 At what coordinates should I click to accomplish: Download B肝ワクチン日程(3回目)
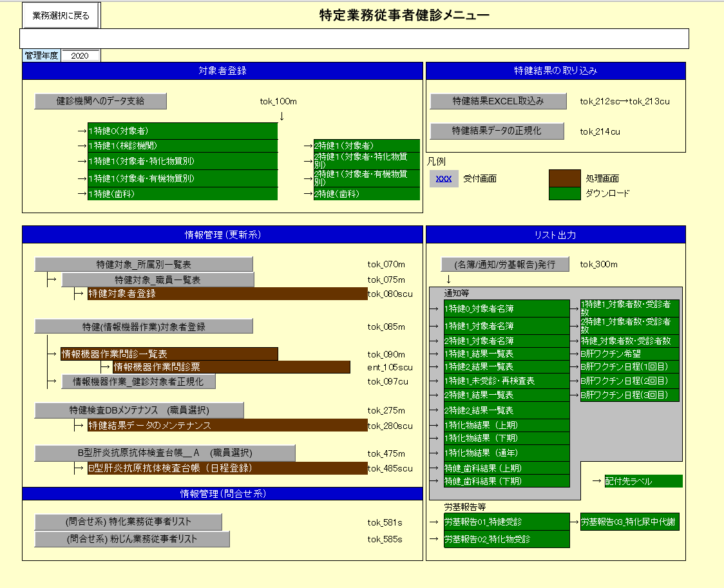[x=630, y=395]
